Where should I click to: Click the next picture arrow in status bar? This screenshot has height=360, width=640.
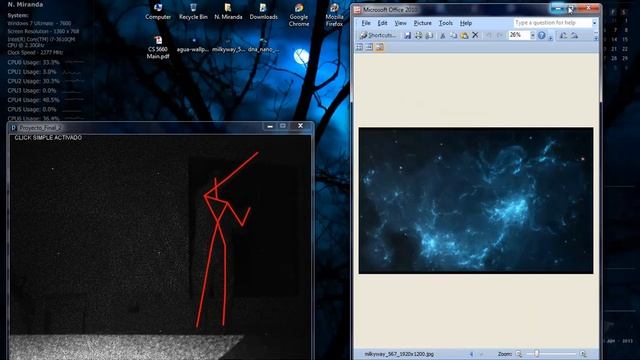(482, 354)
